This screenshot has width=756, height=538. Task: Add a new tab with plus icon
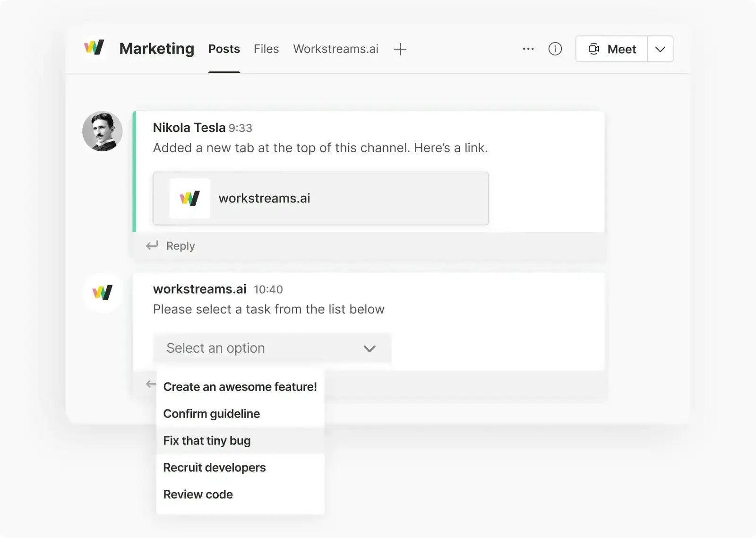400,49
